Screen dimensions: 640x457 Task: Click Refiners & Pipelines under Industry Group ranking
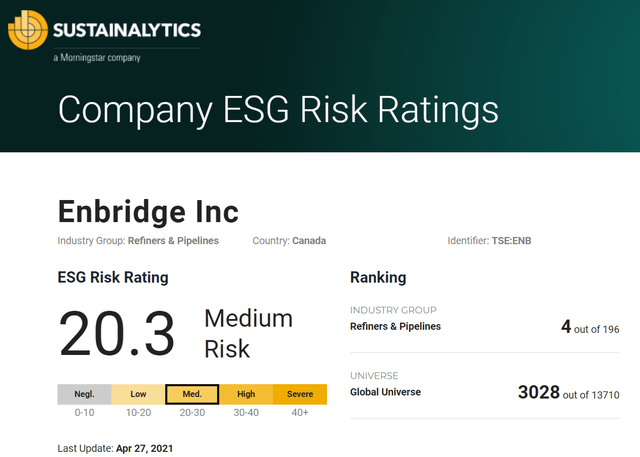point(395,326)
